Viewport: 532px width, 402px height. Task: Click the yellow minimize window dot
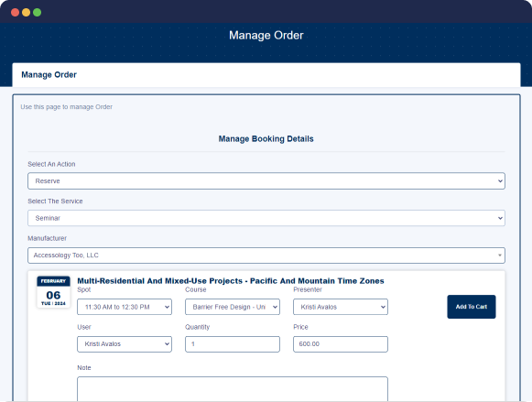27,13
